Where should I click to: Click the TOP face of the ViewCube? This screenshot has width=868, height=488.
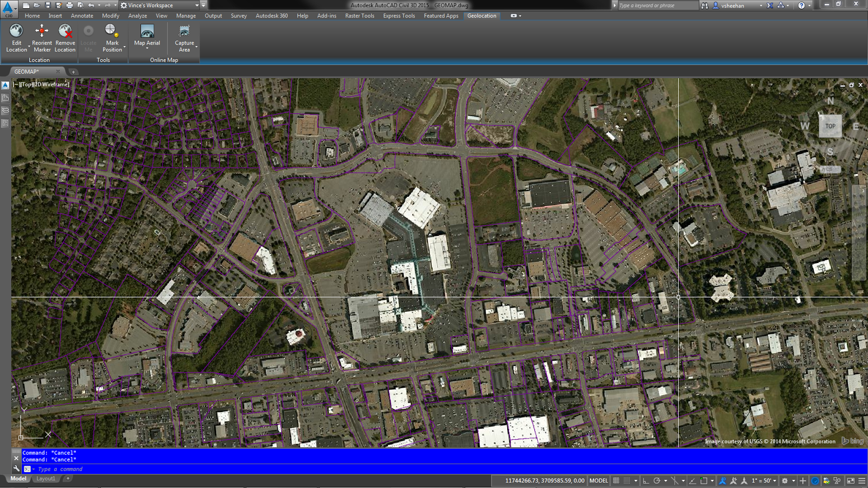830,126
